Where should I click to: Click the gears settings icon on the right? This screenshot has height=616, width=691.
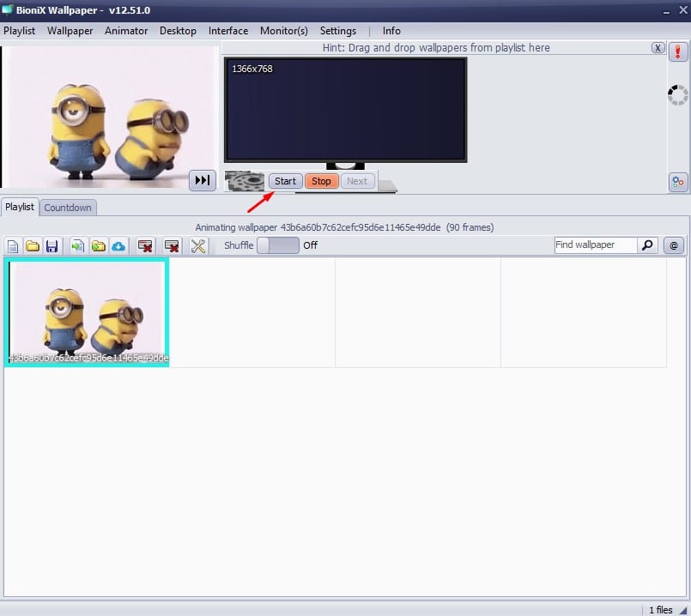coord(678,182)
